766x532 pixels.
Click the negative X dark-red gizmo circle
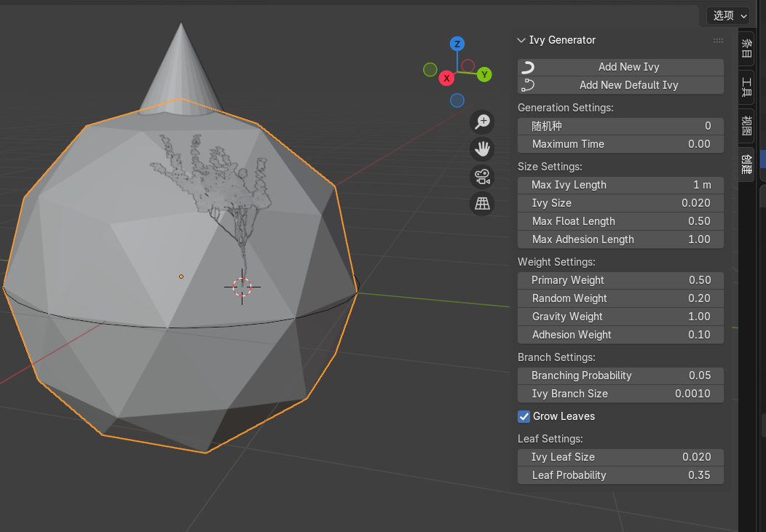pos(468,66)
